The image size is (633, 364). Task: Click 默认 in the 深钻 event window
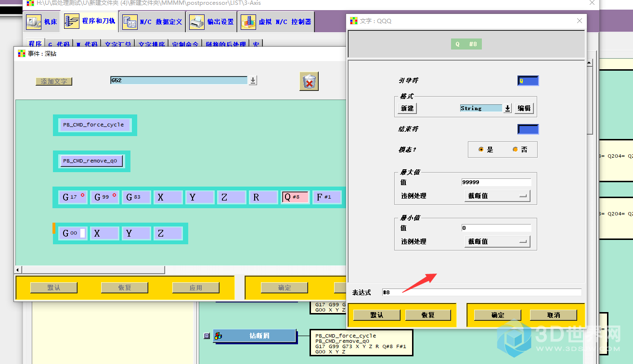coord(54,288)
